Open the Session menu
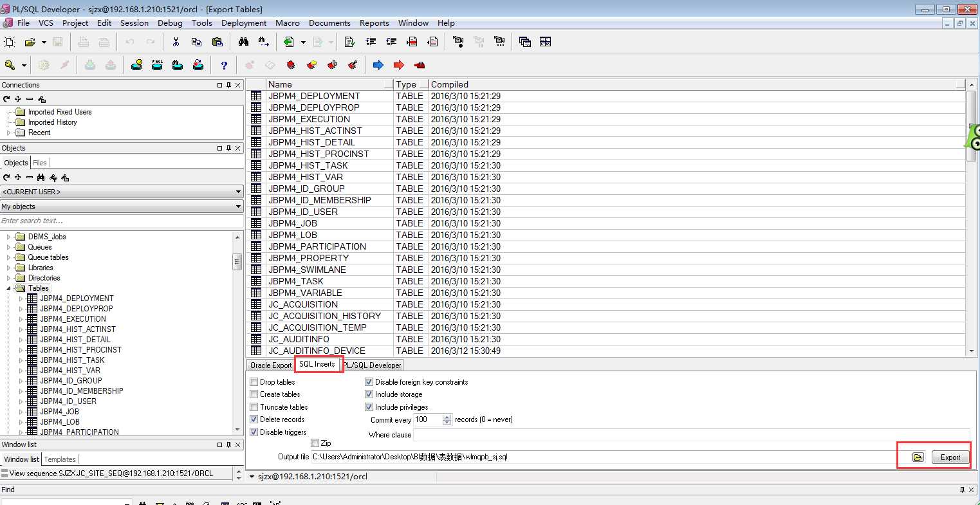 [x=134, y=23]
